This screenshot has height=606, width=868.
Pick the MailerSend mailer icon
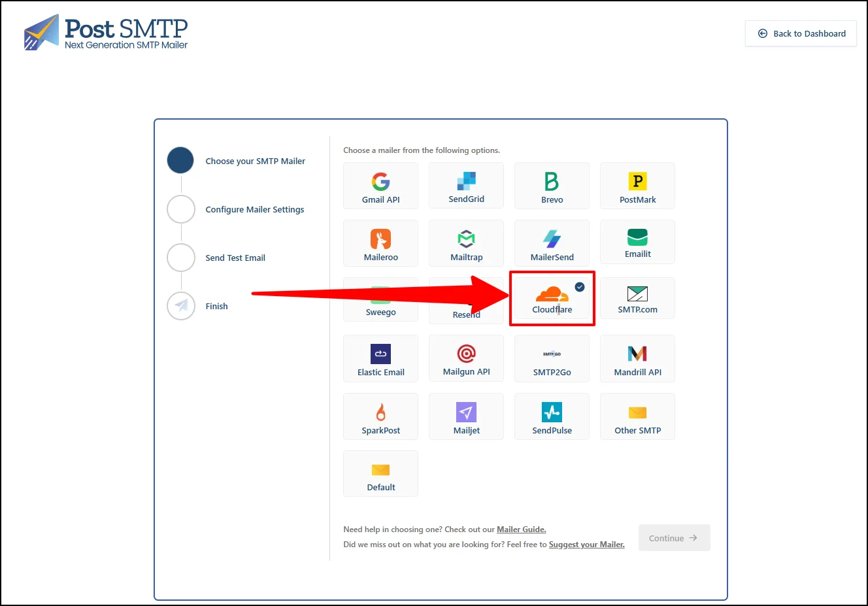[552, 239]
